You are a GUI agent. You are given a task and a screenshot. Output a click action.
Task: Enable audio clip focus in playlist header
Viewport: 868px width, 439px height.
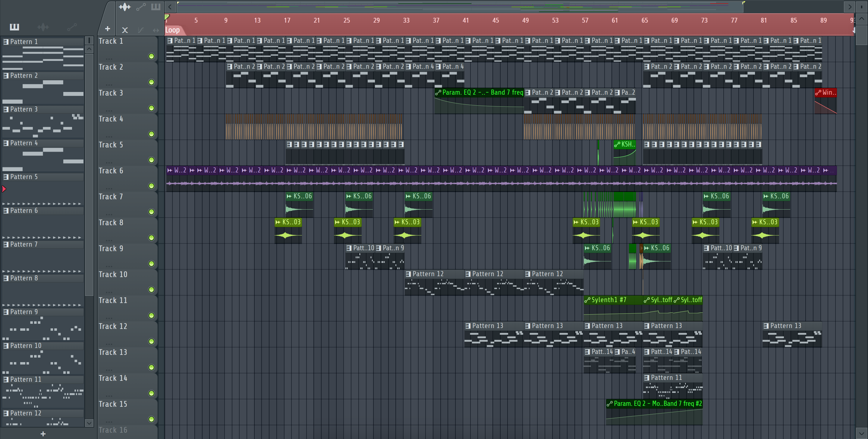[125, 7]
